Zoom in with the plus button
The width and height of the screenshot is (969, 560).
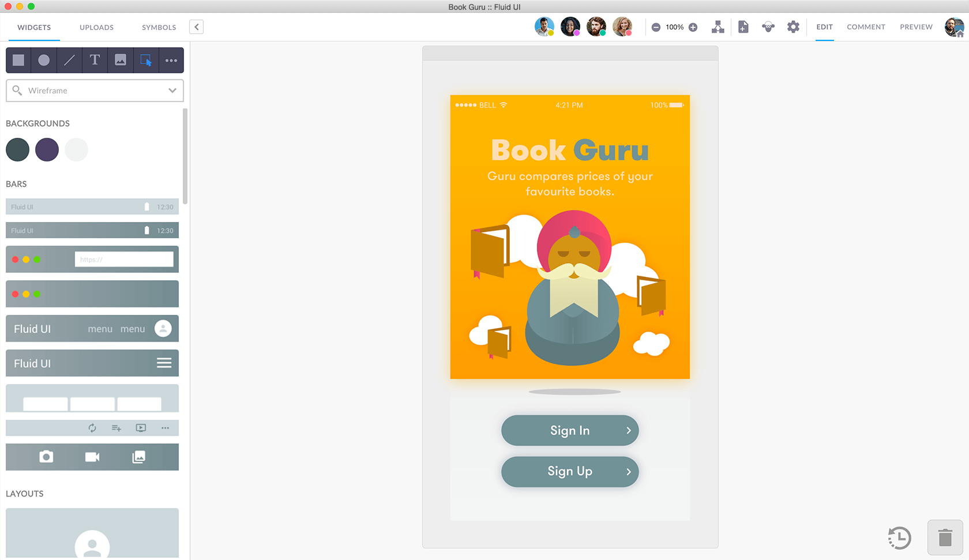click(693, 27)
